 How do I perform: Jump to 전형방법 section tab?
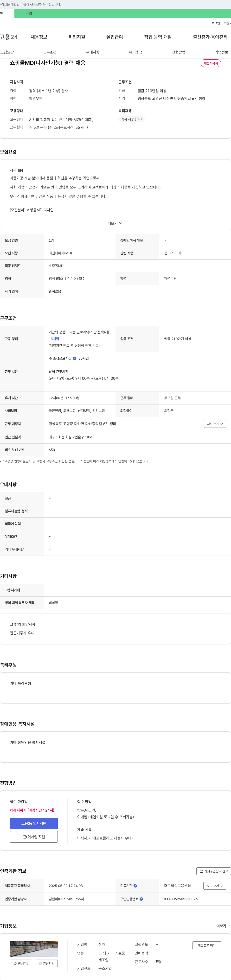[x=178, y=52]
